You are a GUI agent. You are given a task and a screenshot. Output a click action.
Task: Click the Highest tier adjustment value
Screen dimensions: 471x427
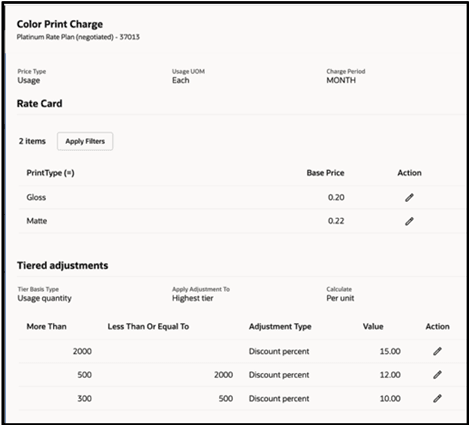pos(193,298)
